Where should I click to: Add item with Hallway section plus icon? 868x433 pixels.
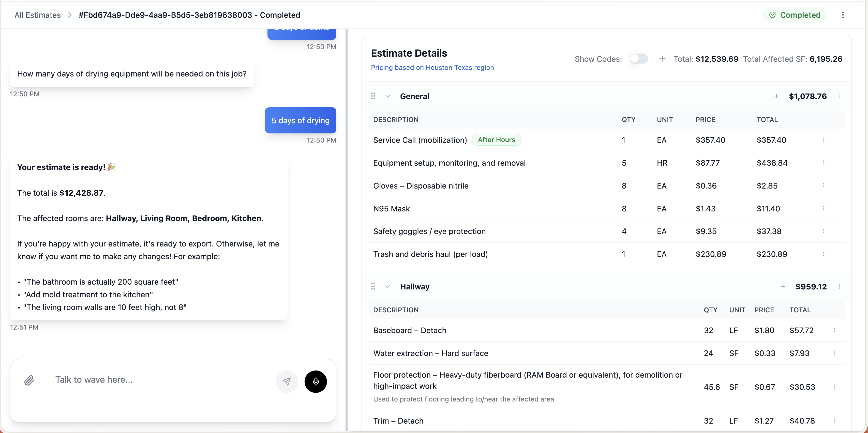tap(783, 287)
